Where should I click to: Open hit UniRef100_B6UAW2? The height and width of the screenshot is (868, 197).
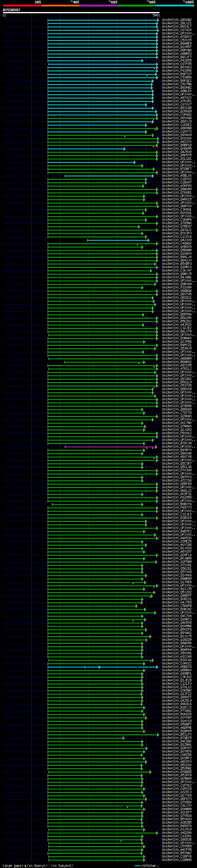click(177, 88)
